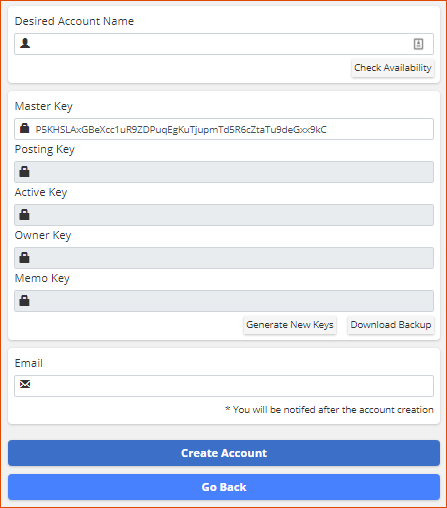Click the lock icon in Memo Key field
Image resolution: width=447 pixels, height=508 pixels.
[x=24, y=300]
